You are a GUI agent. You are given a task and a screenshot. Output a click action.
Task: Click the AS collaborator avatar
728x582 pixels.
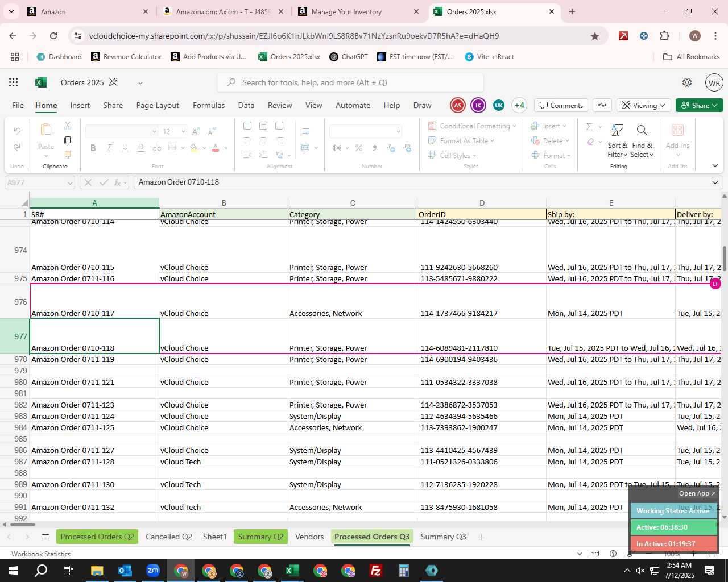(457, 105)
